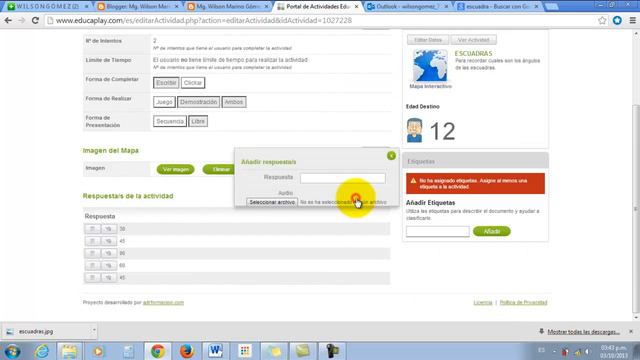
Task: Choose Demostración for Forma de Realizar
Action: tap(198, 102)
